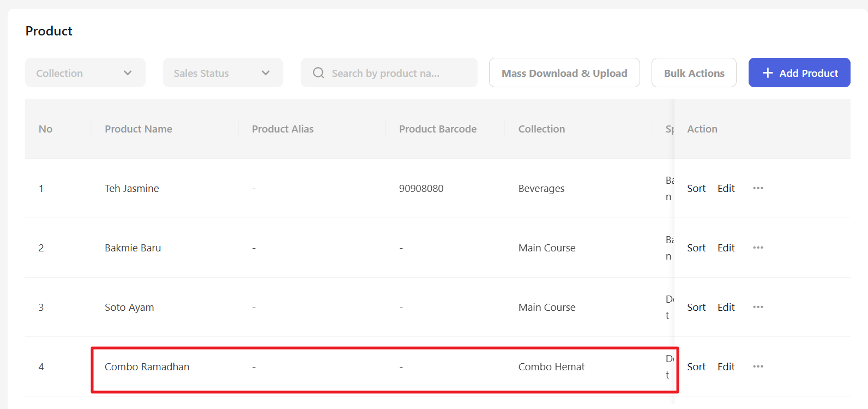Image resolution: width=868 pixels, height=409 pixels.
Task: Open more options for Combo Ramadhan
Action: pyautogui.click(x=758, y=366)
